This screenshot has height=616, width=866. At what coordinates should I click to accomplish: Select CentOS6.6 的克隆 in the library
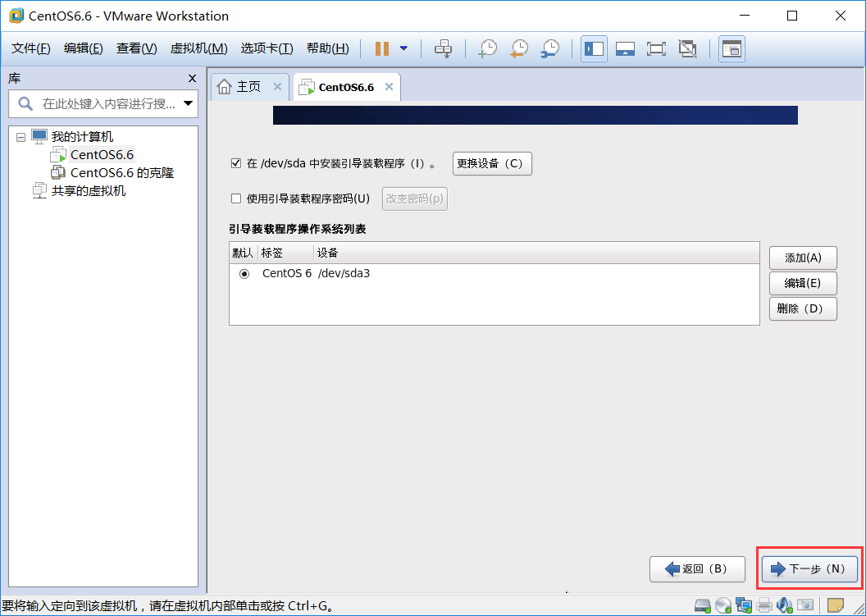point(122,173)
